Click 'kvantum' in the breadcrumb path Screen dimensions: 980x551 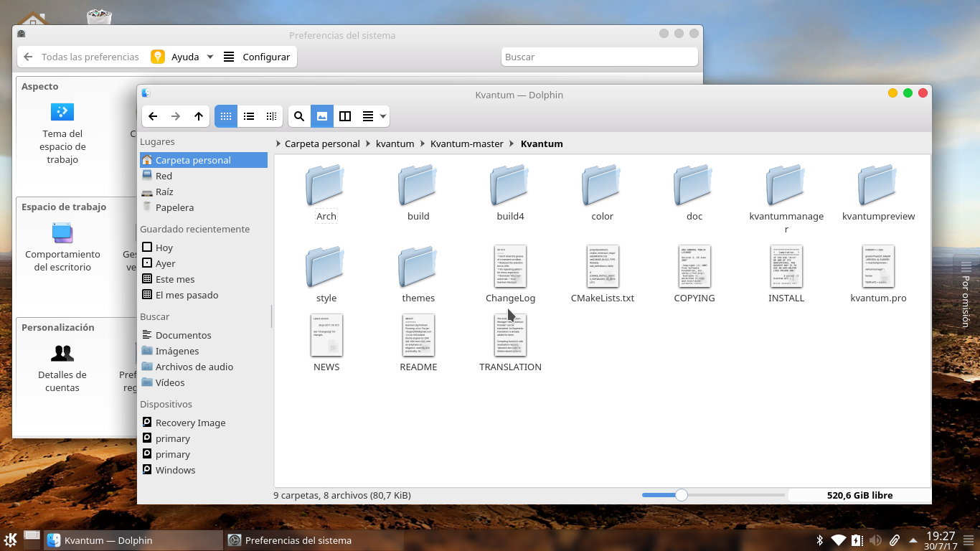click(395, 143)
